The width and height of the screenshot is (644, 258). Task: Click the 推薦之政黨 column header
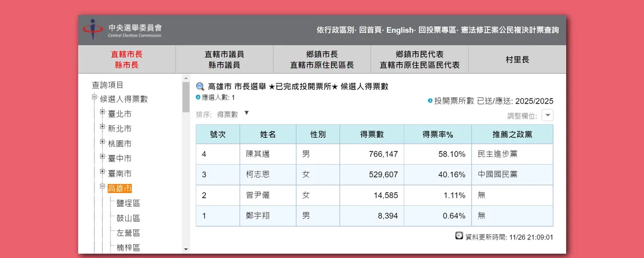pyautogui.click(x=512, y=134)
